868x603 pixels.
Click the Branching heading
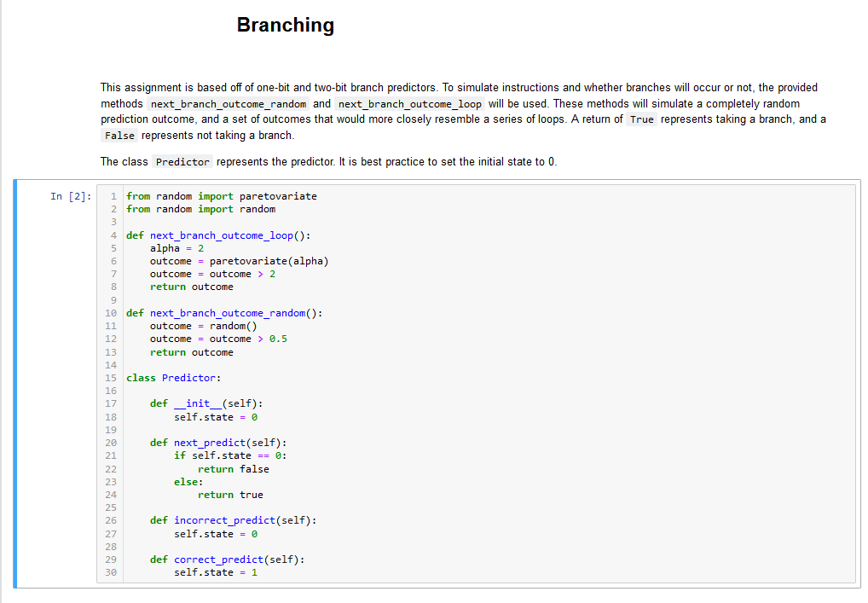[286, 25]
